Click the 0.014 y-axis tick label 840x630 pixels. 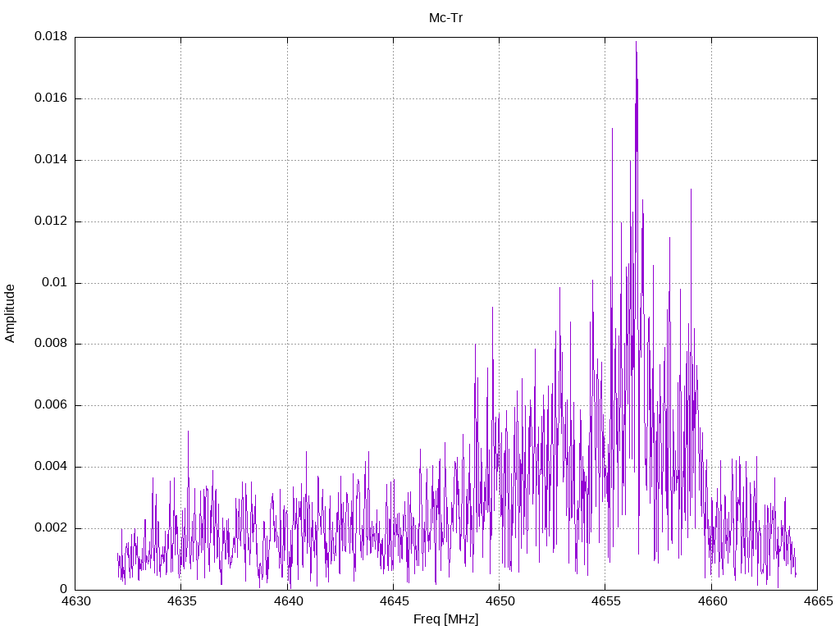[51, 160]
